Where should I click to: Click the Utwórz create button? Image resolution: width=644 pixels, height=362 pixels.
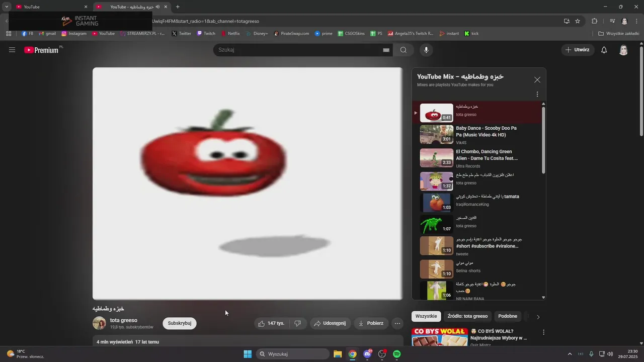[x=578, y=50]
